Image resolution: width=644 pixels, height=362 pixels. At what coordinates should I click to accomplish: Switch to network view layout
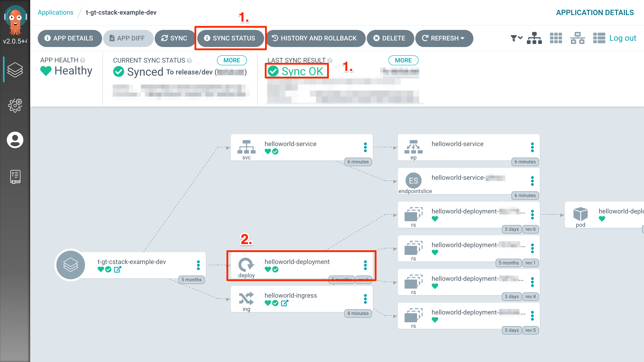point(577,38)
